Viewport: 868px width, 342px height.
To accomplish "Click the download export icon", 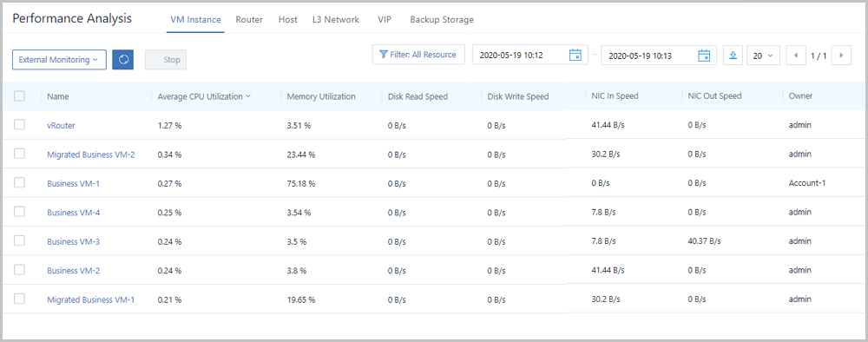I will coord(733,56).
